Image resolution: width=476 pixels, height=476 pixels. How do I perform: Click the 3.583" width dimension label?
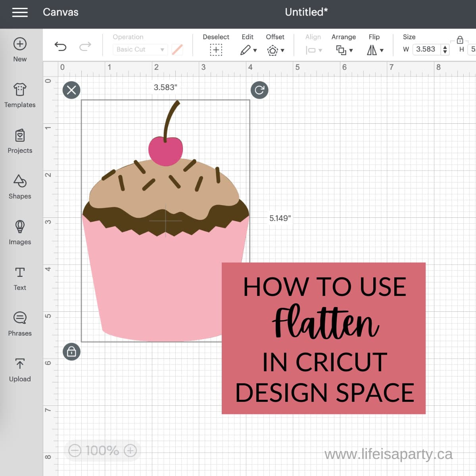[x=165, y=87]
